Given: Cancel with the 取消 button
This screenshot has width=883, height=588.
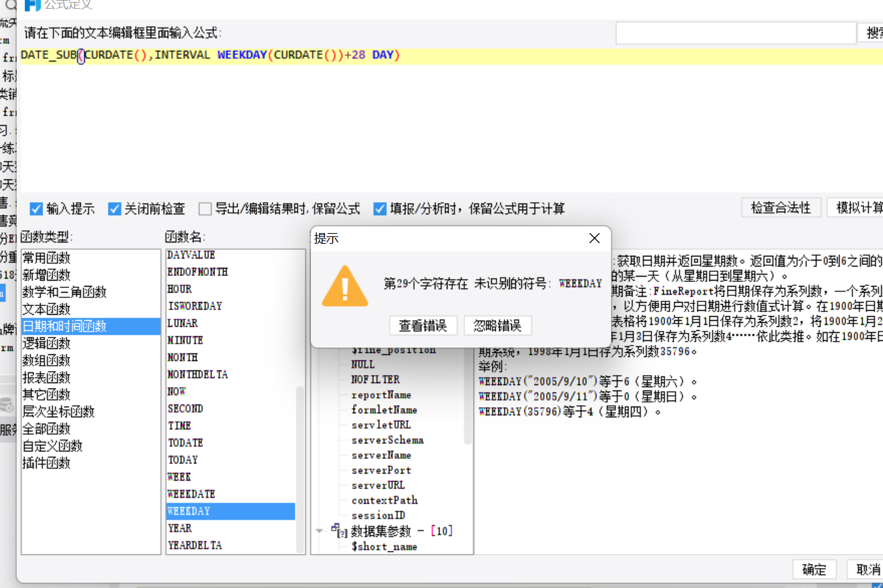Looking at the screenshot, I should (x=866, y=569).
